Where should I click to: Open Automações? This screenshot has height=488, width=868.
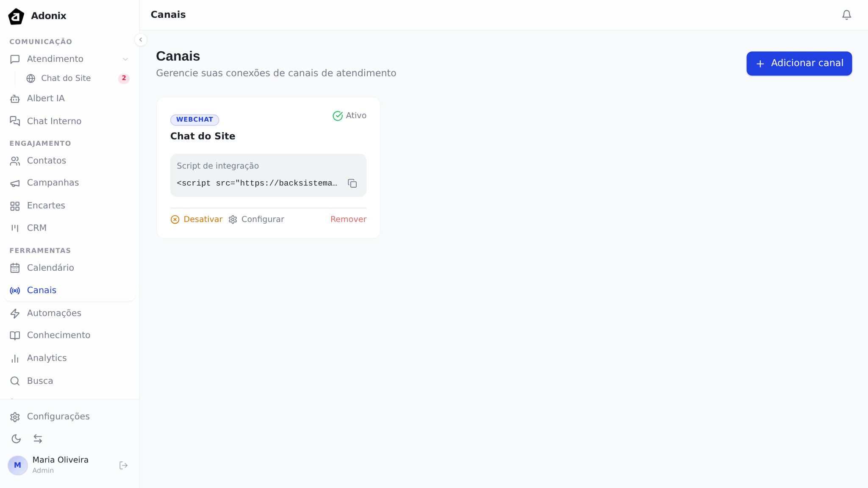69,313
